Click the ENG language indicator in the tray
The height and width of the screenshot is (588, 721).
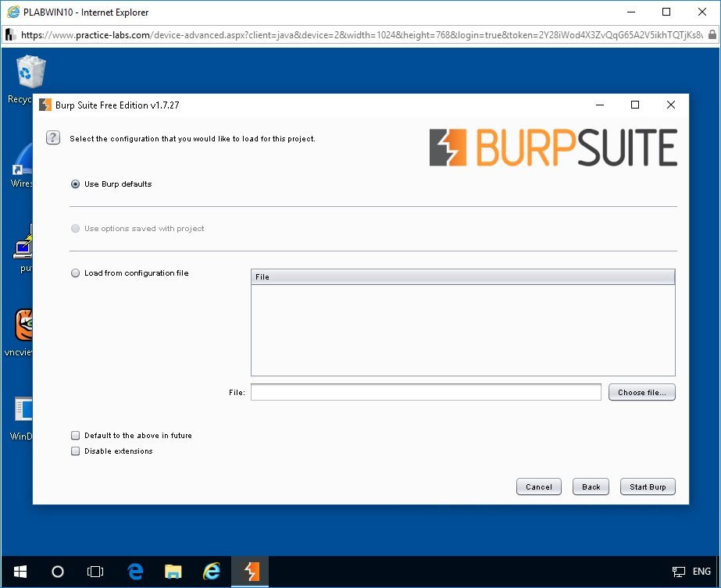click(701, 572)
